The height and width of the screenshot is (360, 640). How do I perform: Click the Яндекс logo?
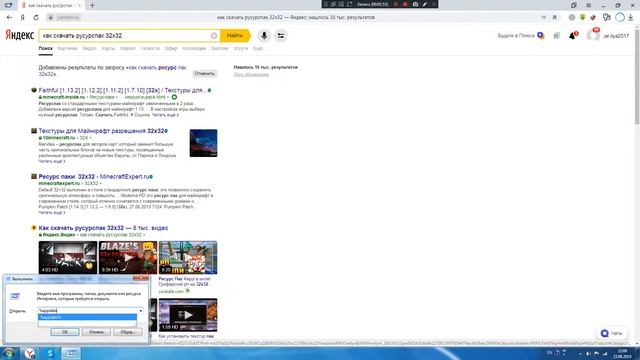click(x=20, y=36)
